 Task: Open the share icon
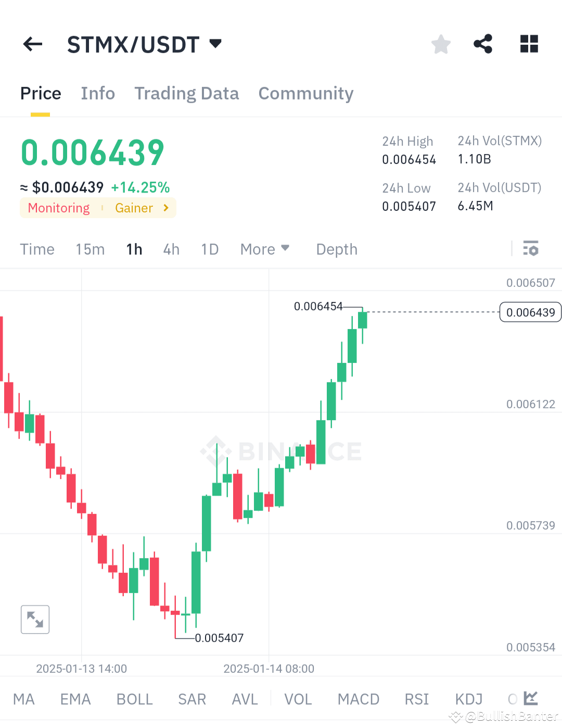tap(483, 44)
